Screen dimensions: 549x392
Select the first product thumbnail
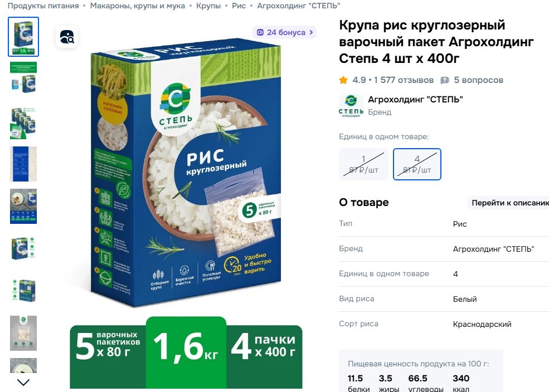[23, 37]
